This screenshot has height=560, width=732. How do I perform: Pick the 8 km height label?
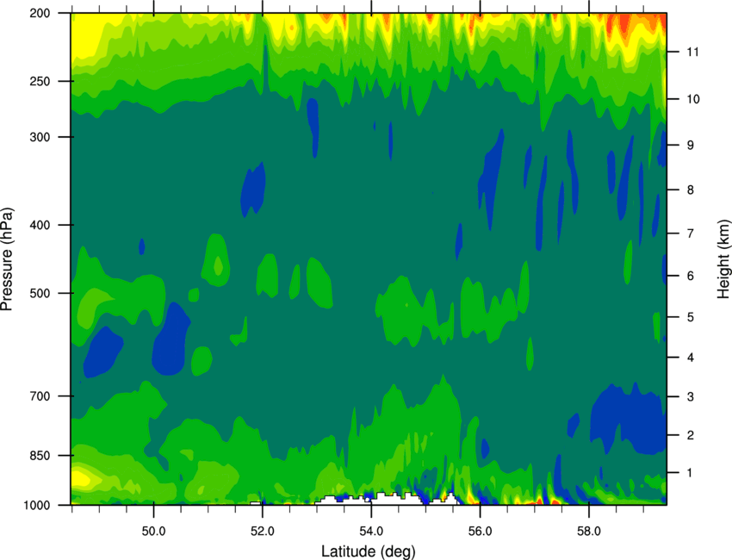click(690, 190)
